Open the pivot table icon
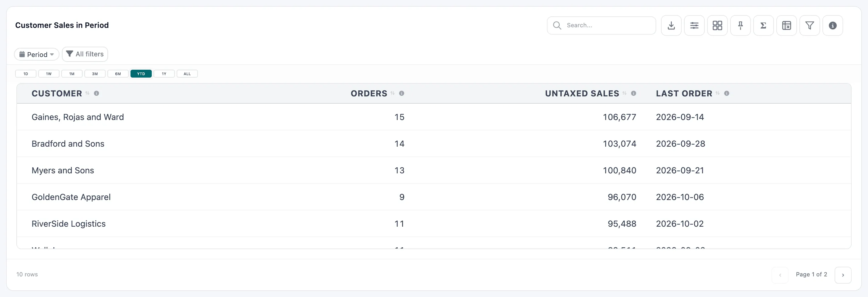 (786, 25)
